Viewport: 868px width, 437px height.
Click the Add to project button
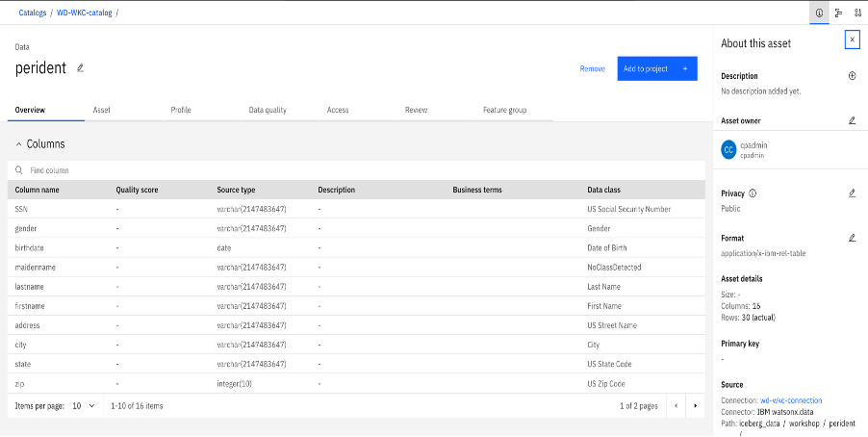point(656,68)
